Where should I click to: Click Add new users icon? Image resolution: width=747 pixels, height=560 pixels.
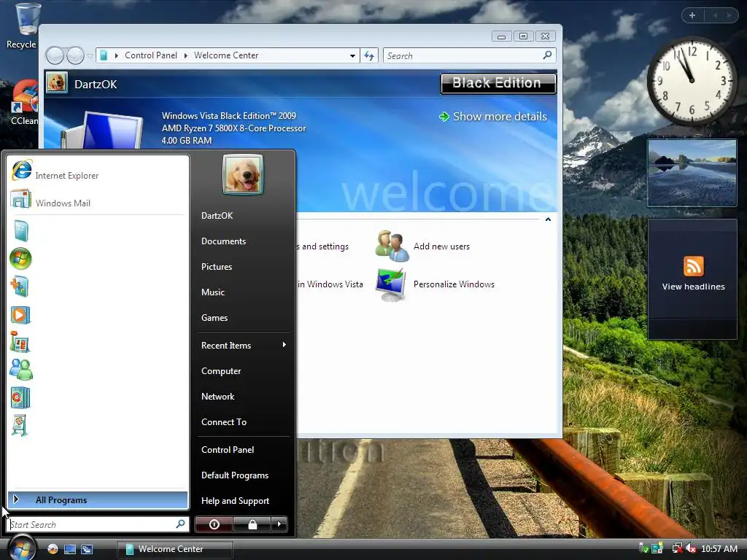coord(392,246)
